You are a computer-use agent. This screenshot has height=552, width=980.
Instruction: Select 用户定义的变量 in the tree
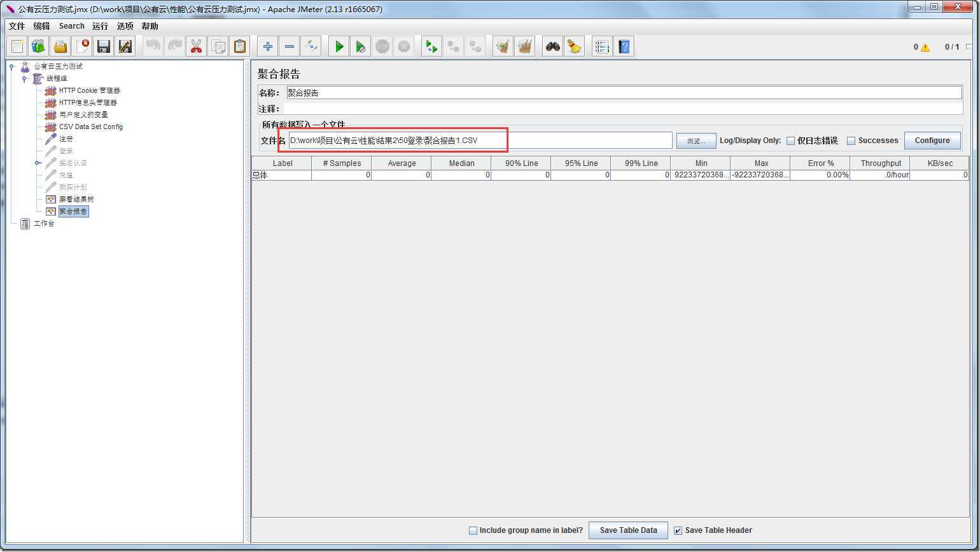click(x=83, y=114)
